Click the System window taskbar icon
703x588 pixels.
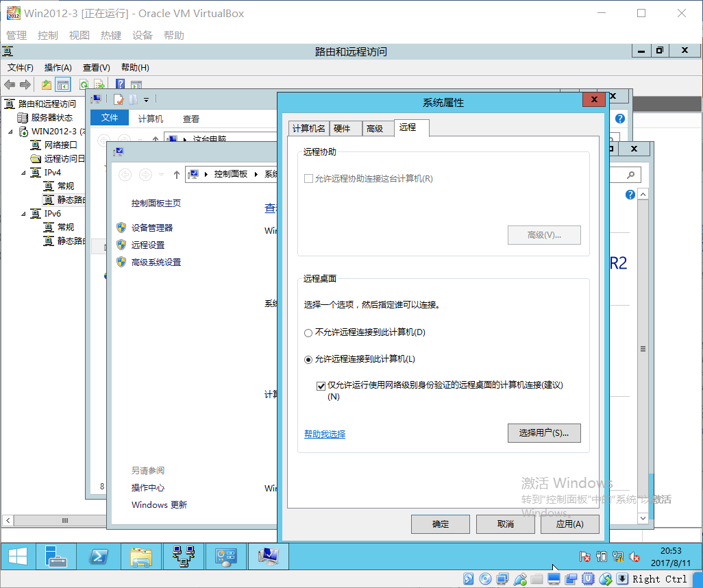click(268, 556)
